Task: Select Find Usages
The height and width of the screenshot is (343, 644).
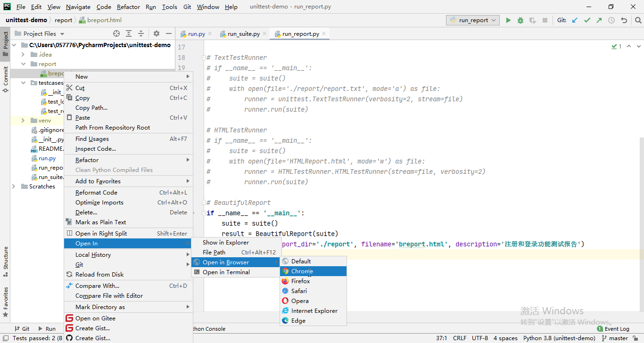Action: 128,139
